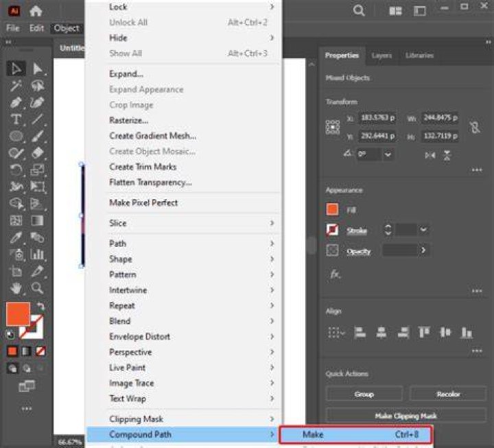The image size is (494, 448).
Task: Select the Magic Wand tool
Action: 16,85
